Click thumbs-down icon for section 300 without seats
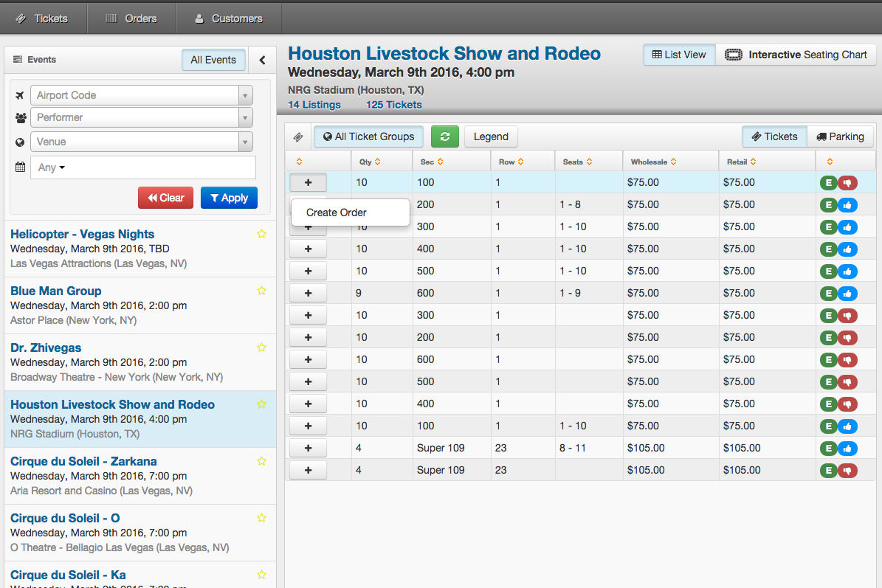Image resolution: width=882 pixels, height=588 pixels. click(848, 316)
